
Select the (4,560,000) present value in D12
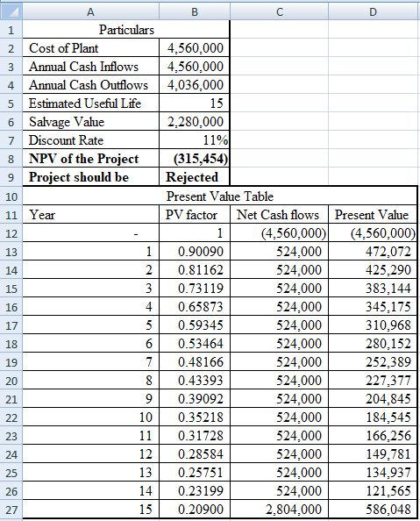tap(373, 233)
